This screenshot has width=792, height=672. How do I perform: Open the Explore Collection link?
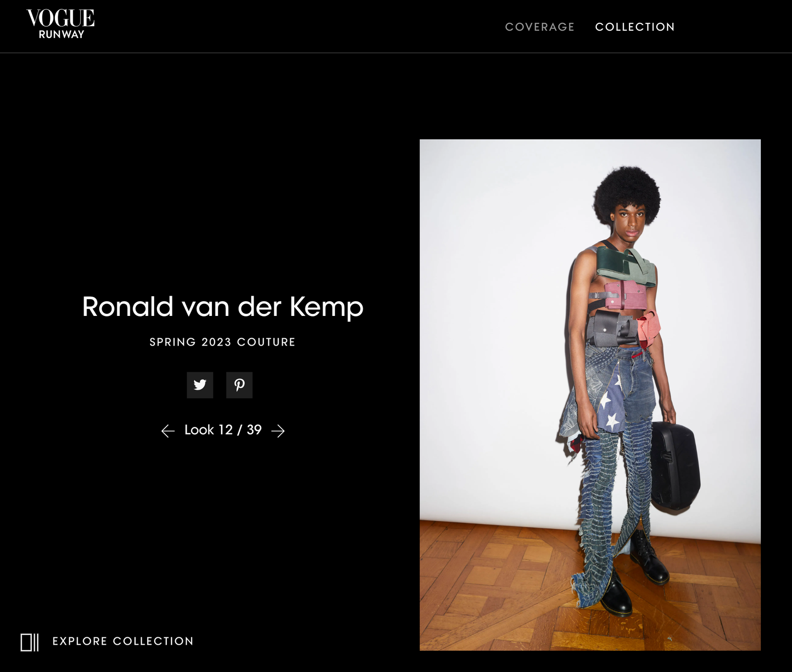[123, 641]
